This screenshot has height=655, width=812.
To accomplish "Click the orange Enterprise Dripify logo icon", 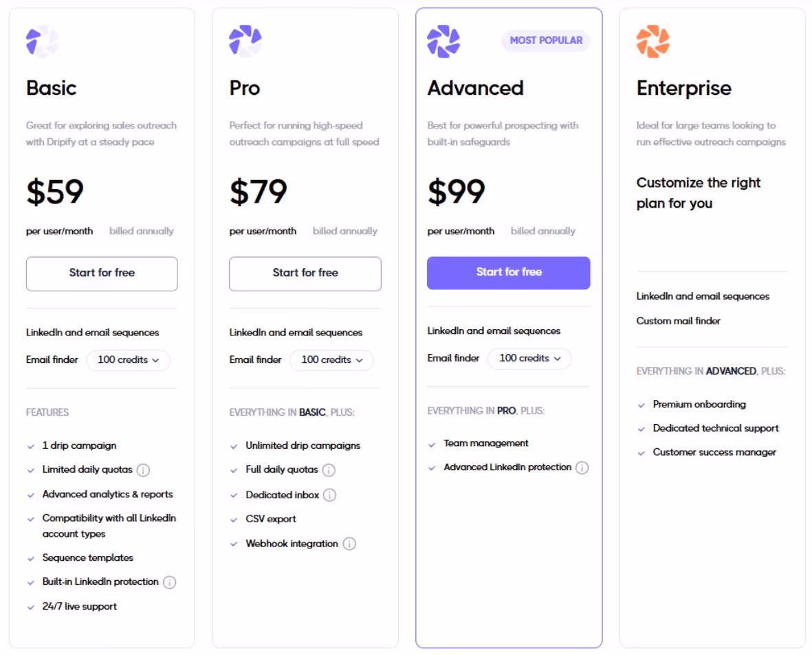I will pos(652,40).
